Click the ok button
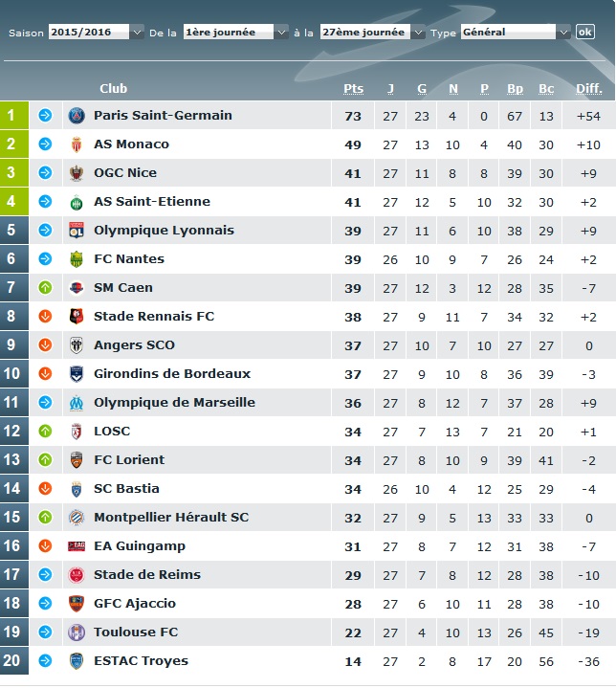 (x=585, y=32)
